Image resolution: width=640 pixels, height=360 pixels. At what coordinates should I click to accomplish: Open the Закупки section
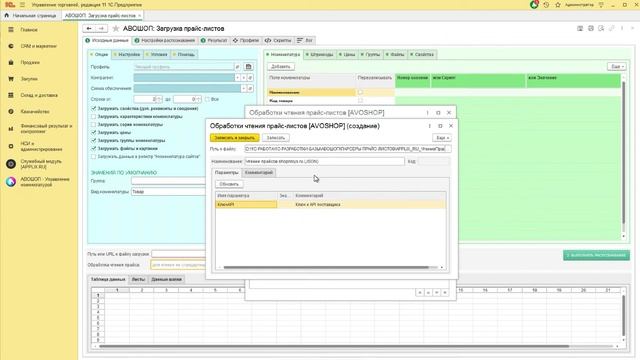[29, 79]
